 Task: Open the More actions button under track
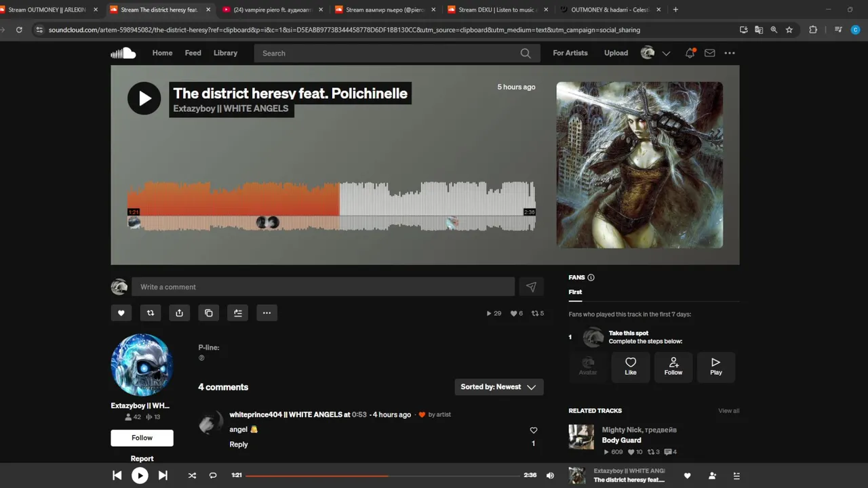pyautogui.click(x=267, y=313)
